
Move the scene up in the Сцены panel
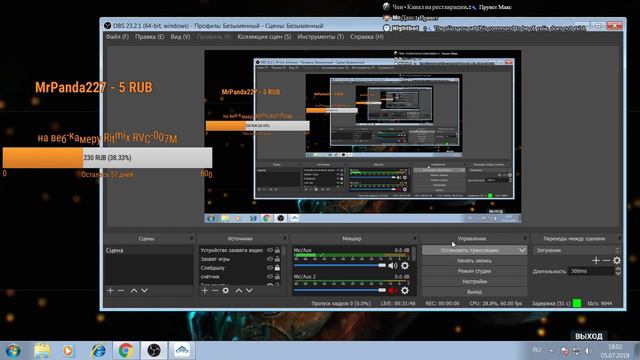134,291
